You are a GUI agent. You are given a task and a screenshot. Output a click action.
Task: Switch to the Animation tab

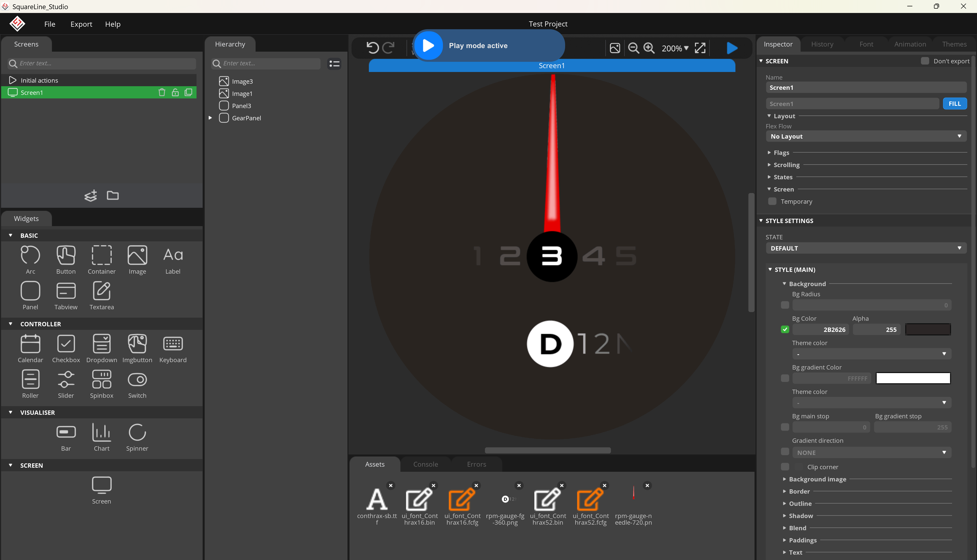coord(910,44)
